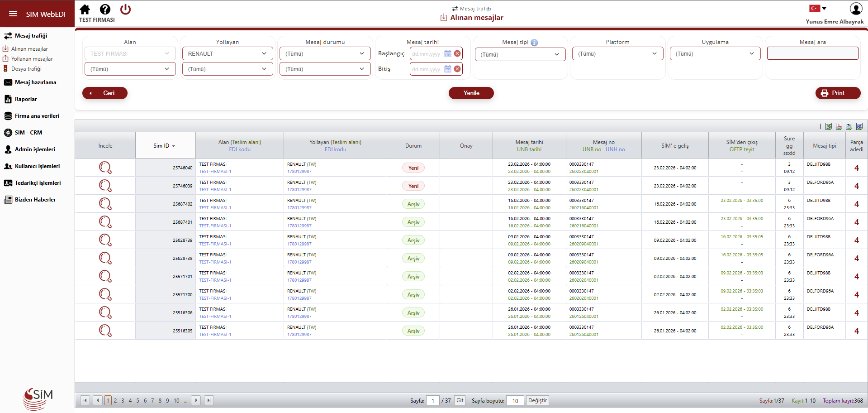868x413 pixels.
Task: Export the table to PDF
Action: [839, 126]
